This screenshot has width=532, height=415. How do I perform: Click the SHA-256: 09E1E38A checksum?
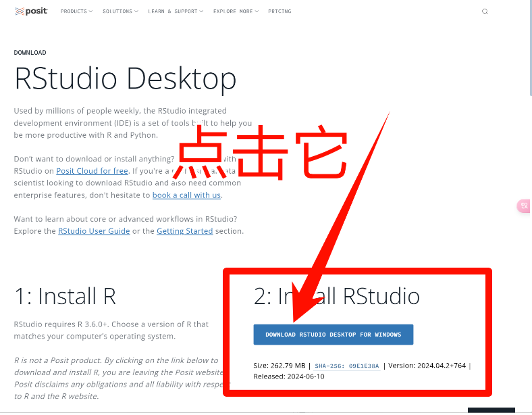pyautogui.click(x=347, y=366)
